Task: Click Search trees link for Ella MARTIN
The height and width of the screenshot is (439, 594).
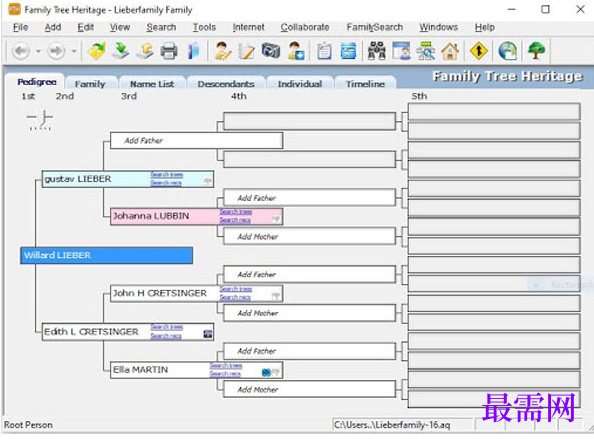Action: (226, 366)
